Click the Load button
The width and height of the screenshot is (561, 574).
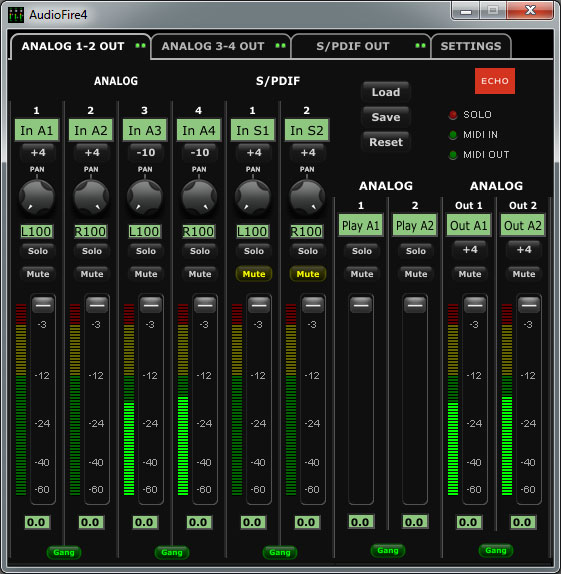pos(386,92)
